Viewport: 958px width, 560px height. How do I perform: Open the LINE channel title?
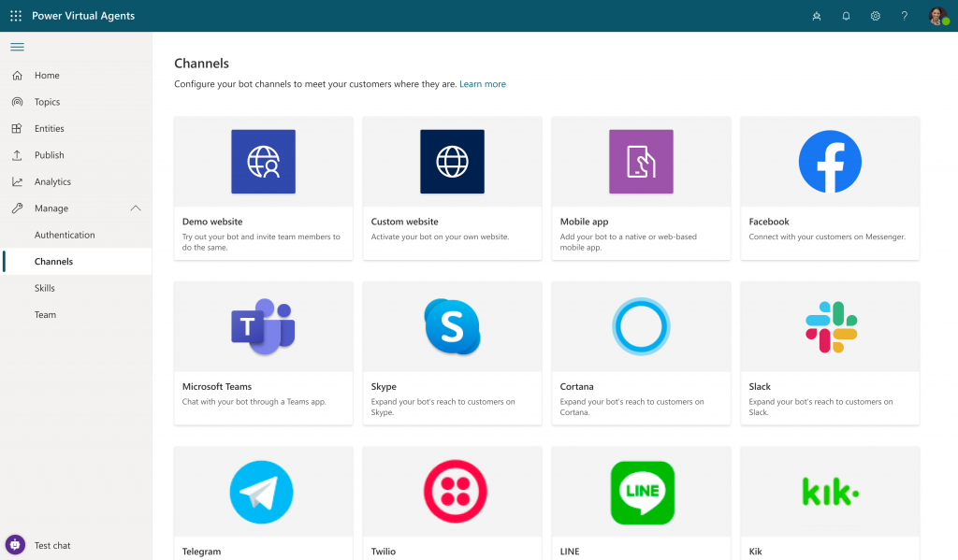(570, 552)
